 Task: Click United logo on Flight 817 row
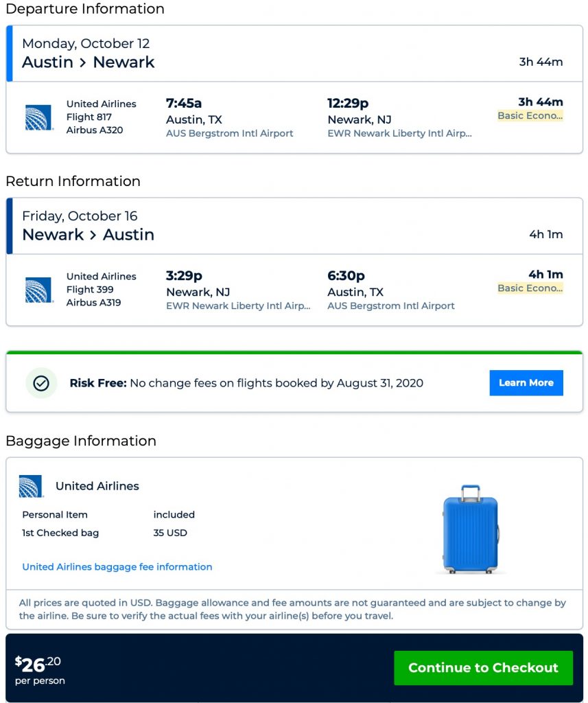(39, 117)
